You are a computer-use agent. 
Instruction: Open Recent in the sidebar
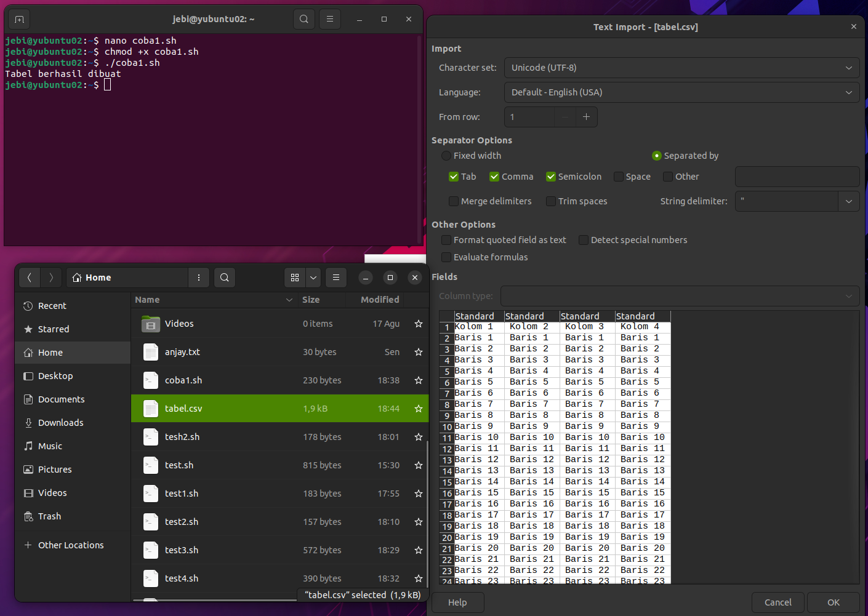click(73, 306)
